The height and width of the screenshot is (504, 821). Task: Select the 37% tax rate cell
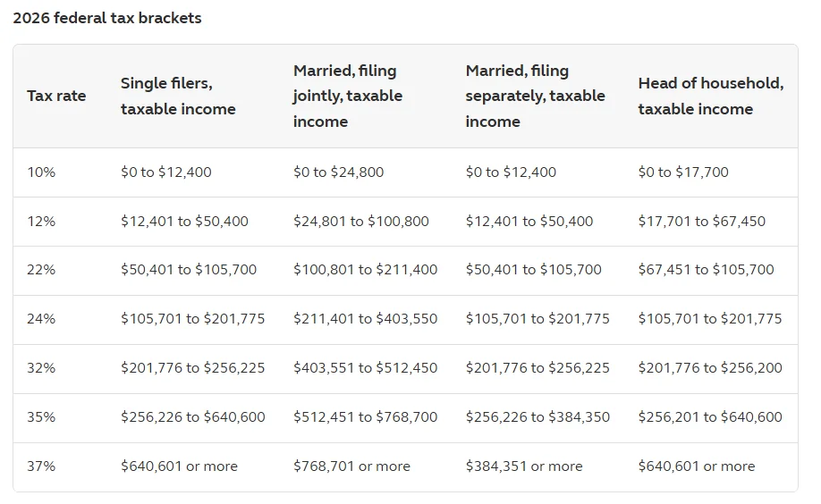pos(41,466)
